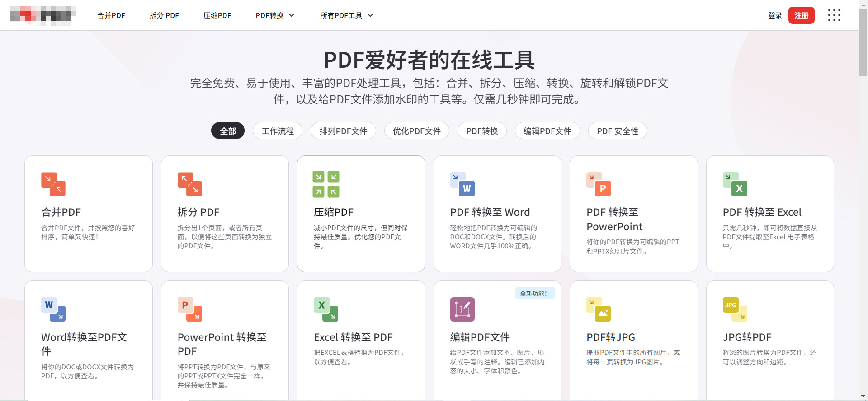Viewport: 868px width, 401px height.
Task: Select the 全部 filter tab
Action: [228, 131]
